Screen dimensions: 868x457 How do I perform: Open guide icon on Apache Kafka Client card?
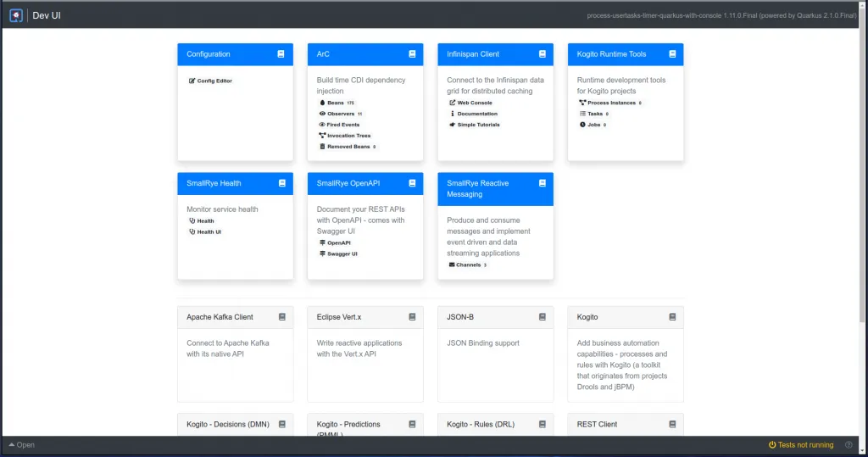[281, 317]
